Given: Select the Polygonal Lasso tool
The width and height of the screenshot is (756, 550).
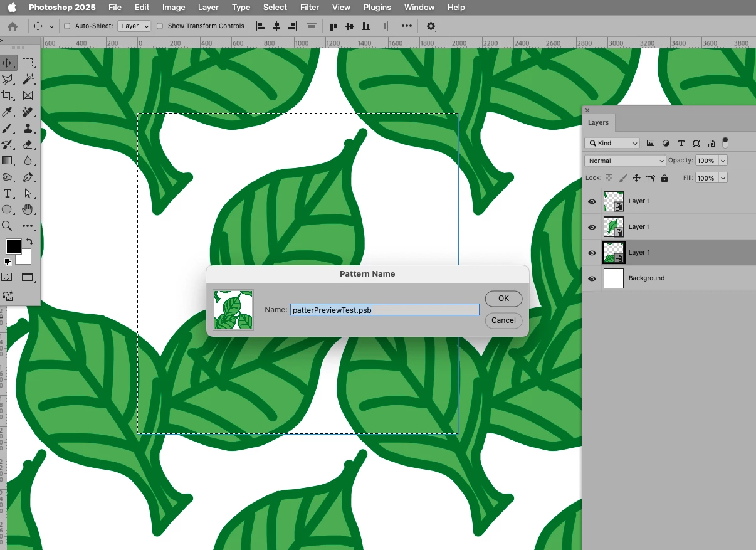Looking at the screenshot, I should pos(8,79).
